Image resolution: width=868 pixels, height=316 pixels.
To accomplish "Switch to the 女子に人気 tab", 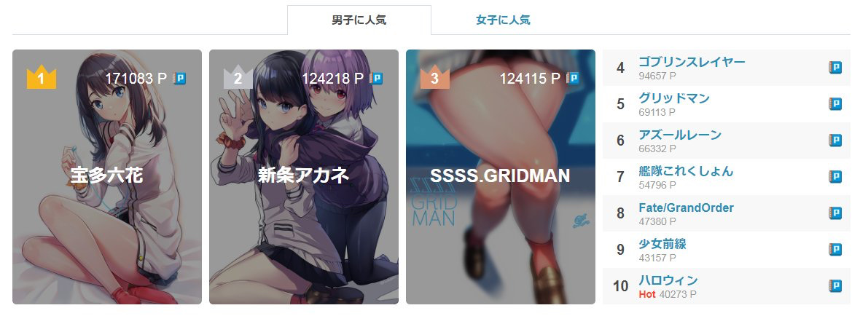I will point(503,20).
